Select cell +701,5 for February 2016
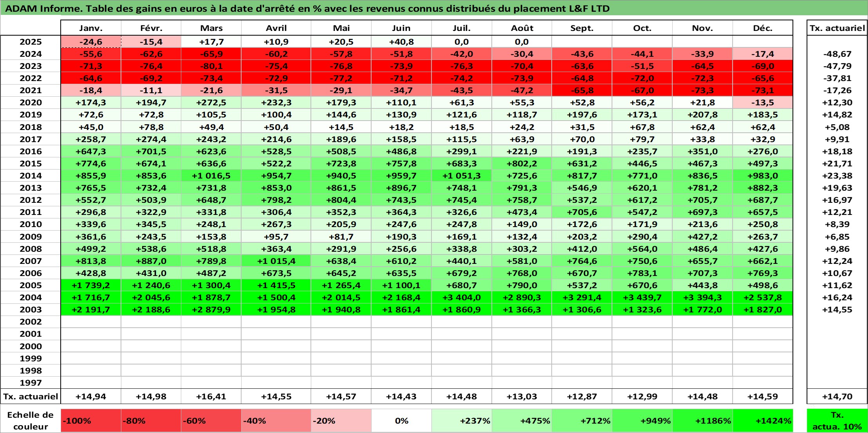The image size is (868, 433). point(151,151)
